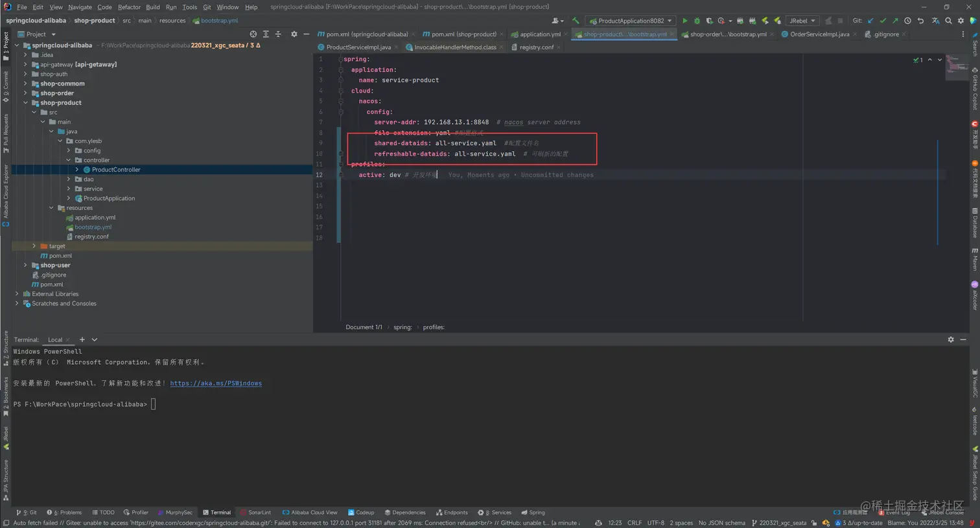Screen dimensions: 980x528
Task: Select ProductController in project tree
Action: click(115, 170)
